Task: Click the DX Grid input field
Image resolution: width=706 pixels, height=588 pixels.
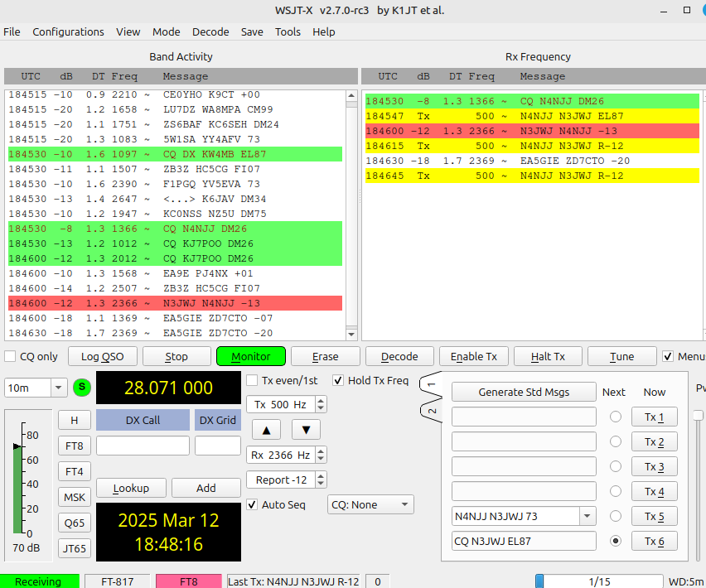Action: pyautogui.click(x=218, y=446)
